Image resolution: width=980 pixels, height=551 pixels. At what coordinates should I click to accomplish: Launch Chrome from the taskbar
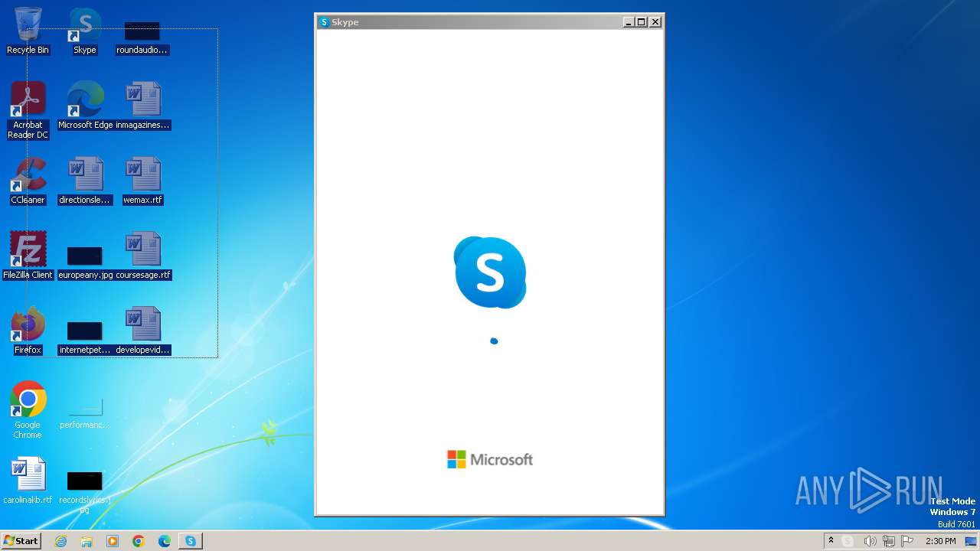139,541
